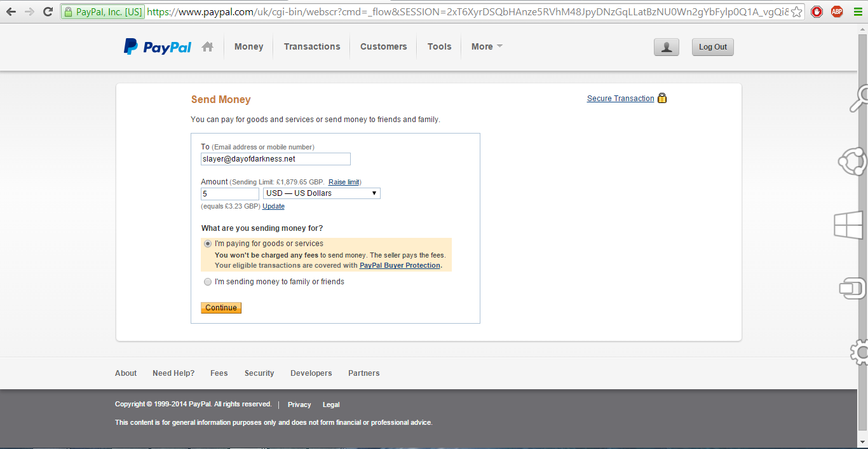Click the Raise limit link
Viewport: 868px width, 449px height.
pyautogui.click(x=344, y=183)
